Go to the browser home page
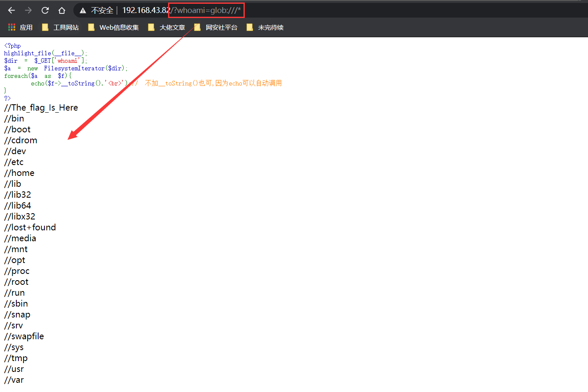This screenshot has width=588, height=392. tap(62, 10)
